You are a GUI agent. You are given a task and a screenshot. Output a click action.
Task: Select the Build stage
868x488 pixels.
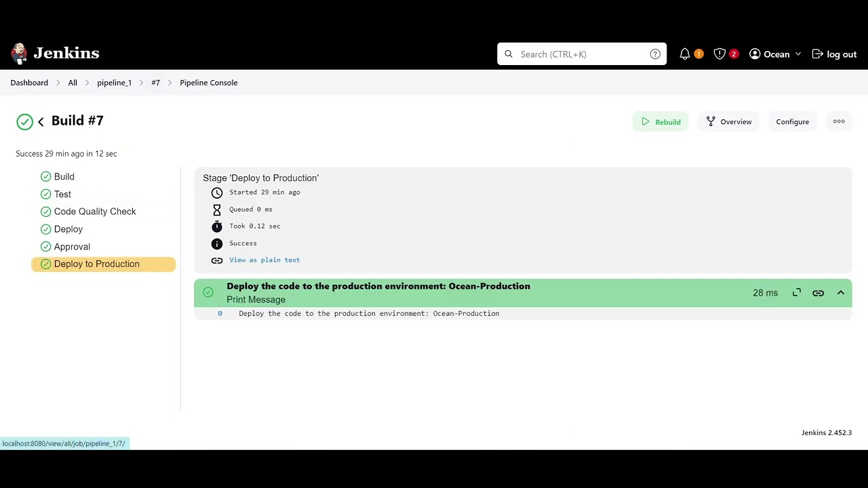click(x=103, y=177)
